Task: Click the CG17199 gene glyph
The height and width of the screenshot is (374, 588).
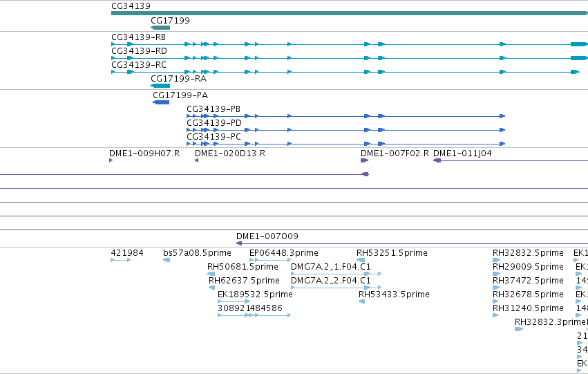Action: (x=160, y=28)
